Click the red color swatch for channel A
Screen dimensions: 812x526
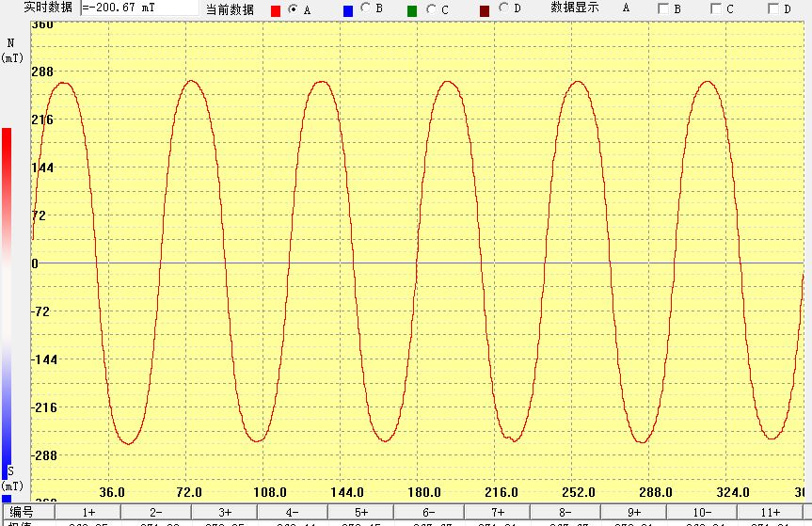click(x=276, y=11)
